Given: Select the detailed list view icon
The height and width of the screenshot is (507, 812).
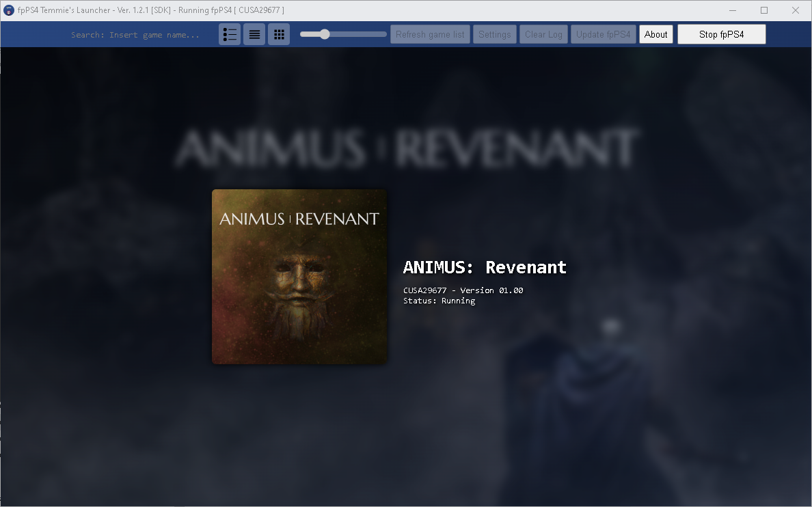Looking at the screenshot, I should [x=230, y=33].
